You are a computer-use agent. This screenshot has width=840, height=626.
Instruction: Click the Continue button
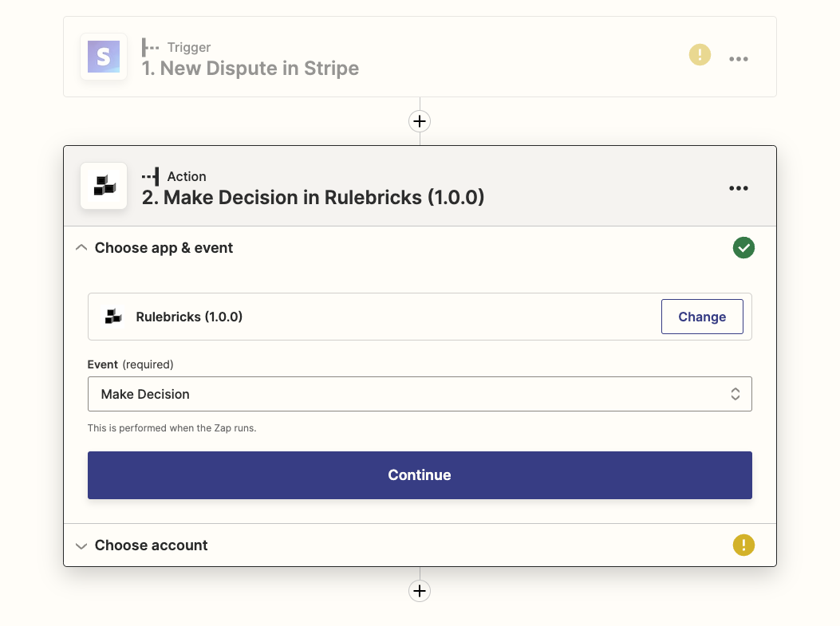click(420, 474)
